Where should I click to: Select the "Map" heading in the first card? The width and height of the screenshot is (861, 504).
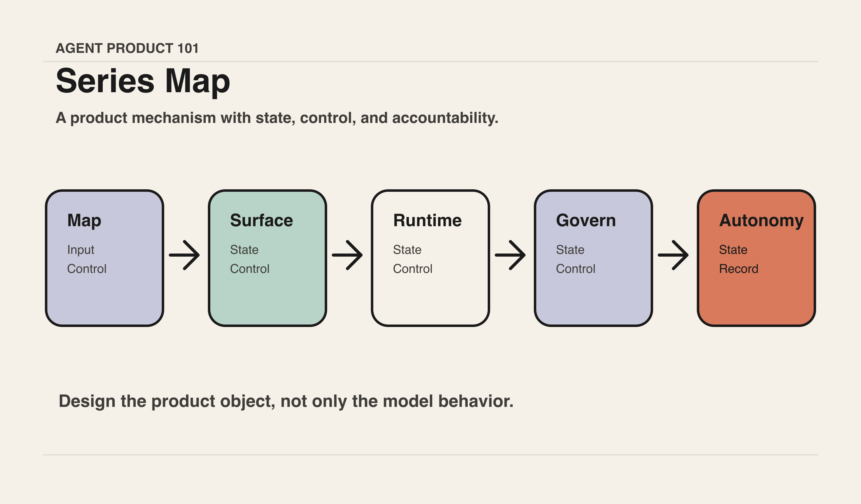84,221
